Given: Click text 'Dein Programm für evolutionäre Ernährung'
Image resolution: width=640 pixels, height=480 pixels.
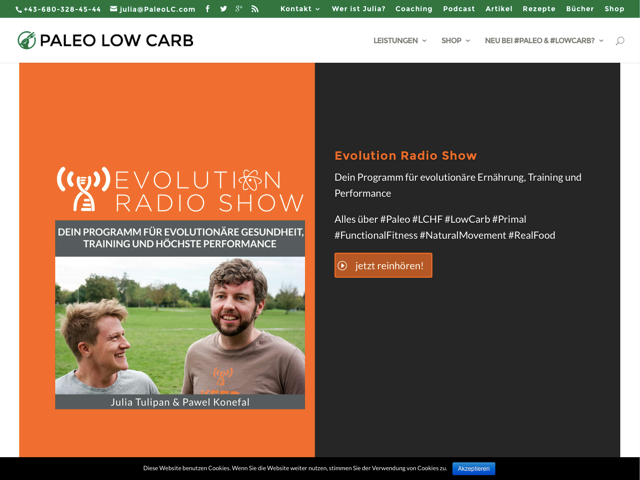Looking at the screenshot, I should coord(458,185).
